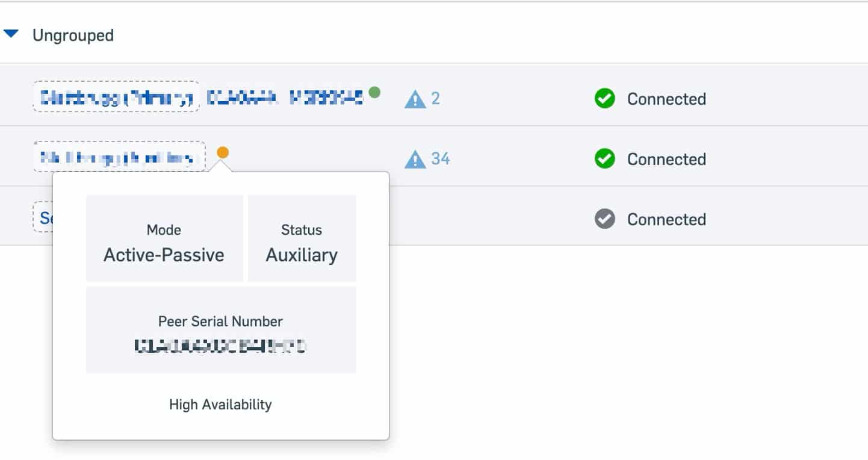The width and height of the screenshot is (868, 460).
Task: Click the first row blurred serial text
Action: [285, 97]
